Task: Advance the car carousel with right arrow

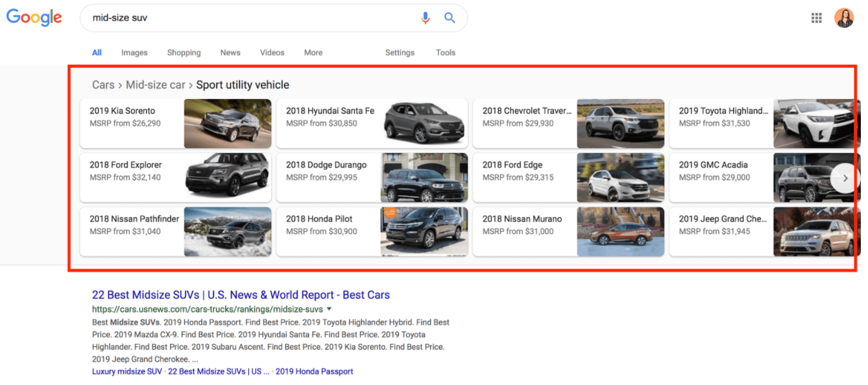Action: tap(845, 178)
